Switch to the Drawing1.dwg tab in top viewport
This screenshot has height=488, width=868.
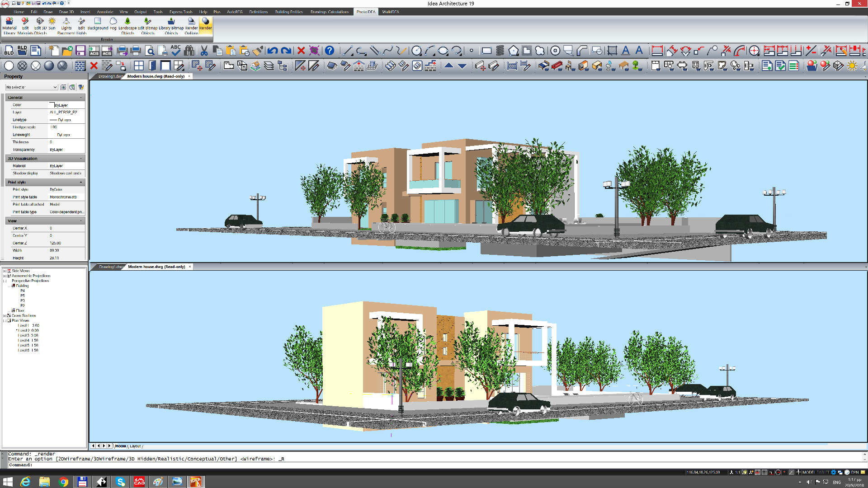click(110, 76)
